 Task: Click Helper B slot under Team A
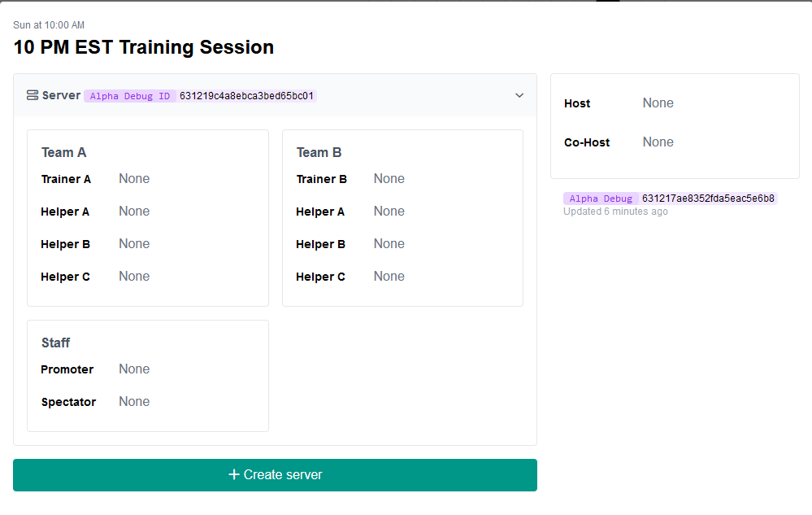pos(133,243)
